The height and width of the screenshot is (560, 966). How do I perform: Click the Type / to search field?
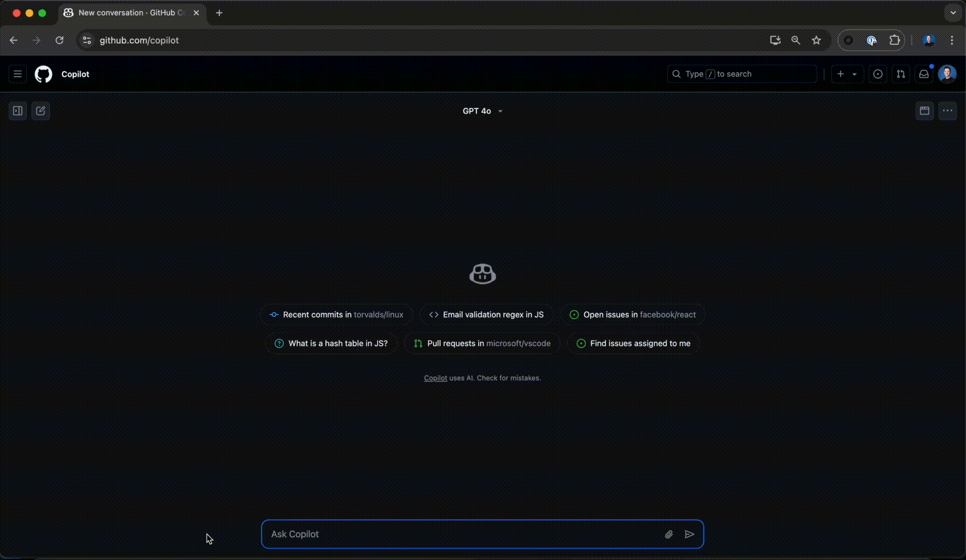742,74
